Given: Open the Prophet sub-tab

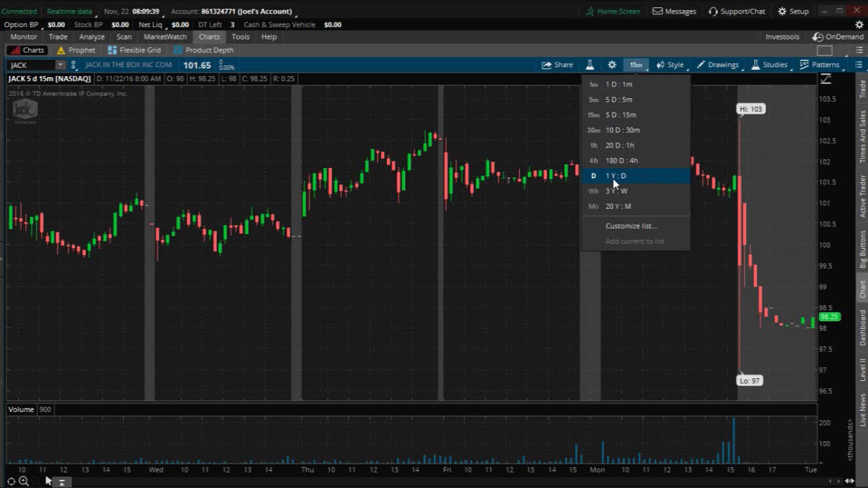Looking at the screenshot, I should tap(76, 50).
